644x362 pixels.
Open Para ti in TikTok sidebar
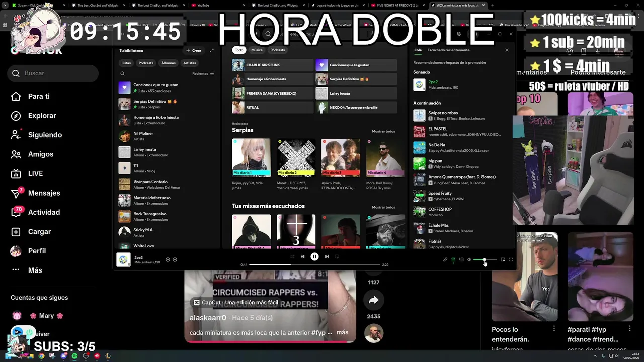click(x=39, y=96)
